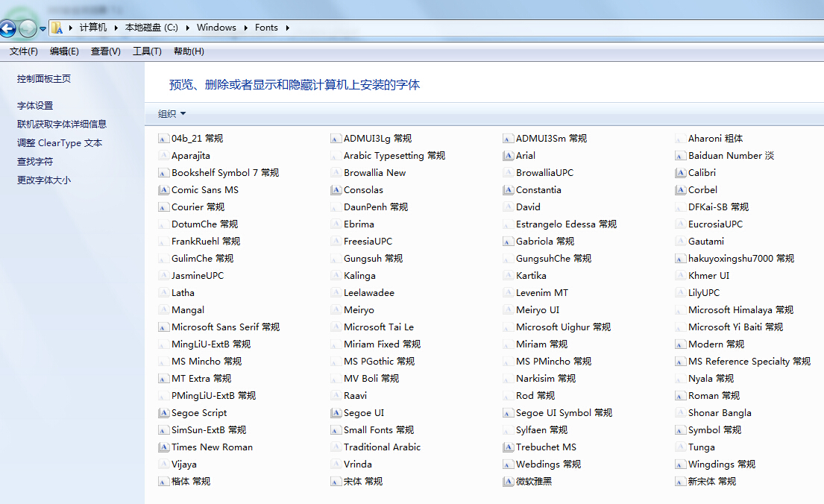The width and height of the screenshot is (824, 504).
Task: Open the recent pages dropdown arrow
Action: [x=43, y=29]
